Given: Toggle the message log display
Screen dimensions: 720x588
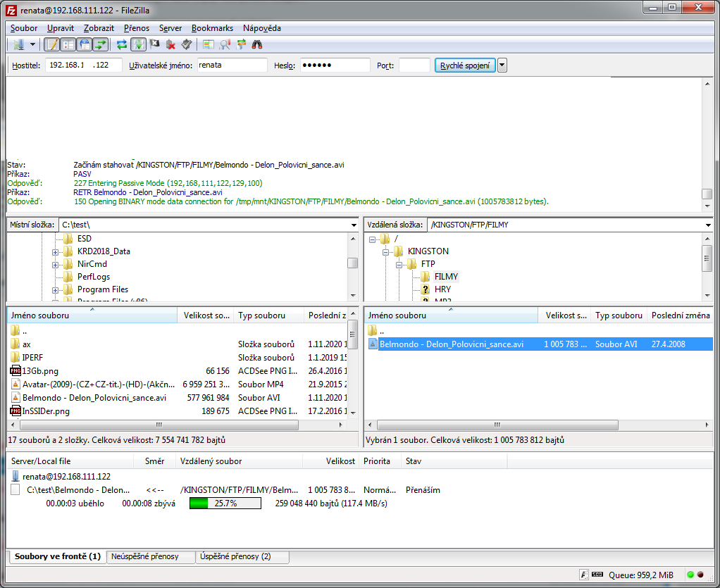Looking at the screenshot, I should pyautogui.click(x=51, y=44).
